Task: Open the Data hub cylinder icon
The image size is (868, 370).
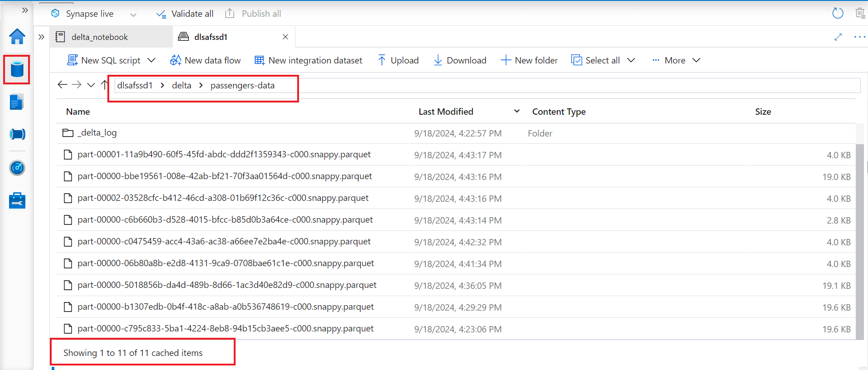Action: [17, 69]
